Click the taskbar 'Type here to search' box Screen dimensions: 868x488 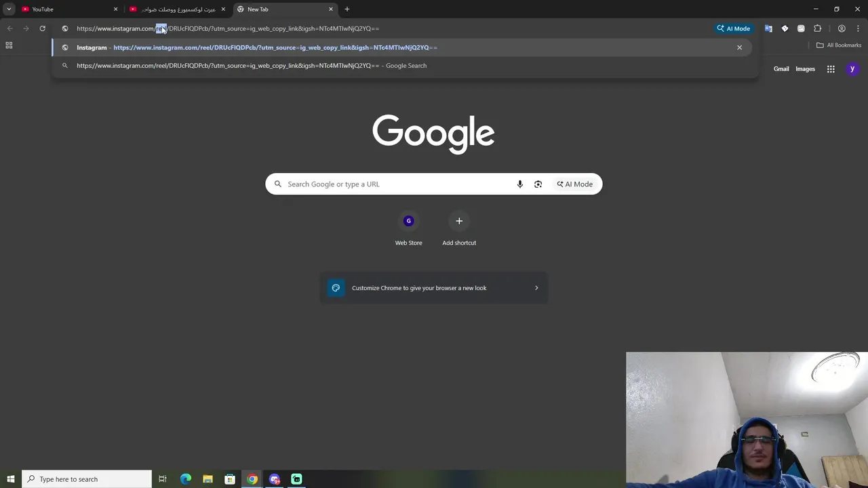coord(87,479)
